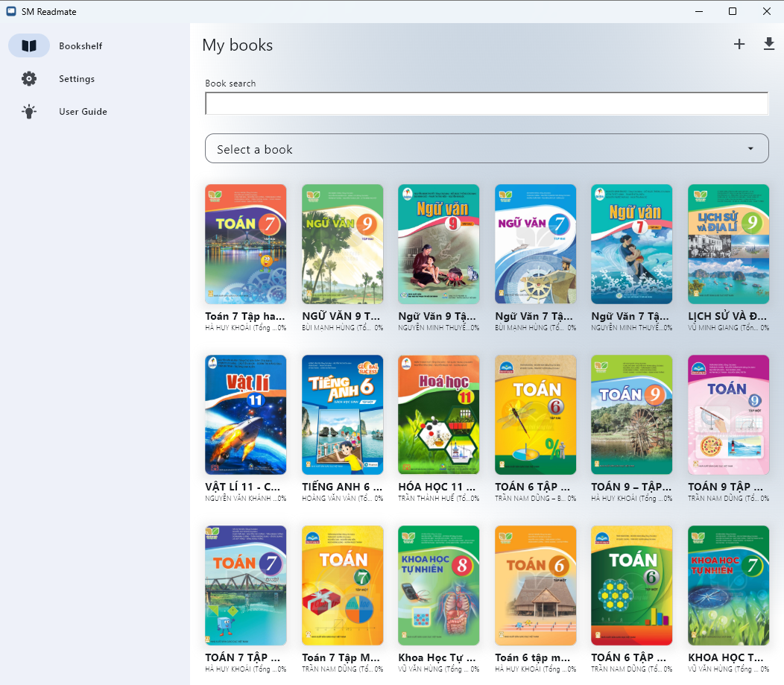Open the Bookshelf section
The height and width of the screenshot is (685, 784).
point(80,46)
